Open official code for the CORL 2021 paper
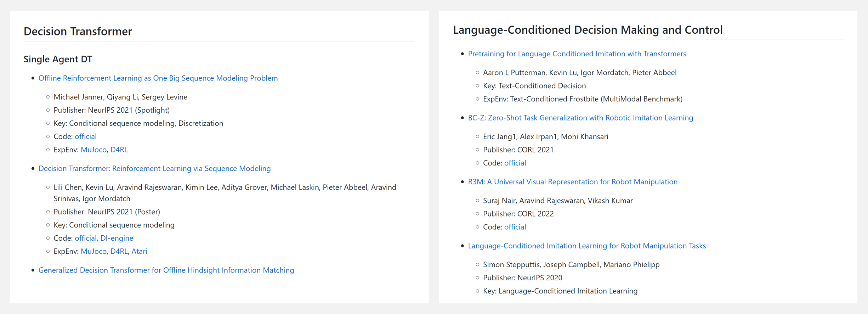 click(x=515, y=163)
